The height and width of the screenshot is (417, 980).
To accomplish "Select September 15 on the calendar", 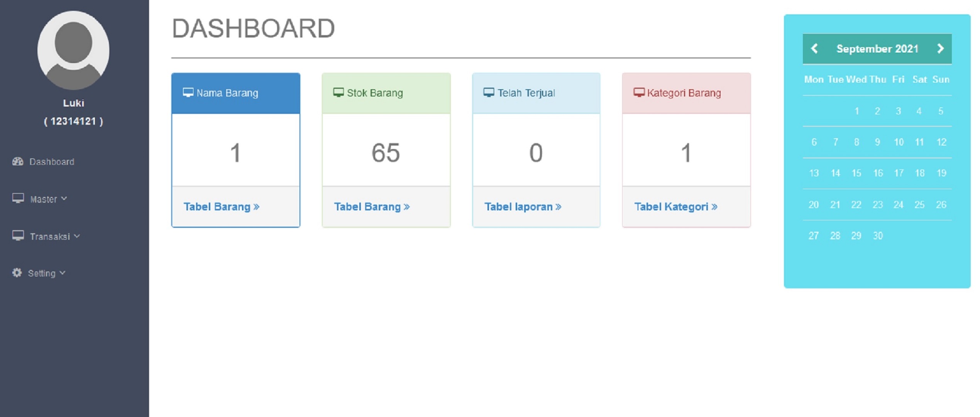I will click(x=856, y=173).
